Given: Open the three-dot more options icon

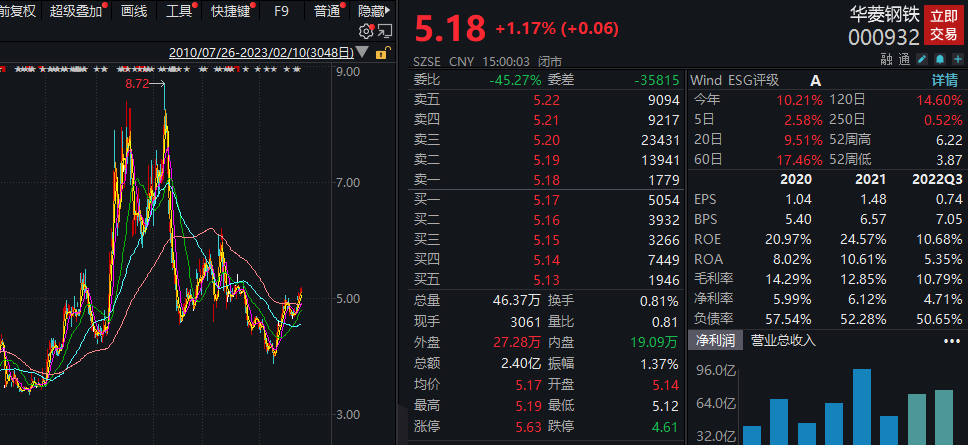Looking at the screenshot, I should coord(945,340).
